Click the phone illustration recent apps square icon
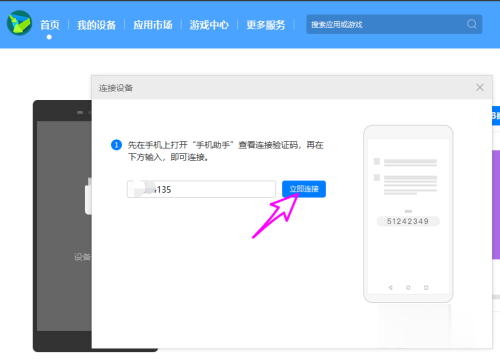 pos(426,287)
